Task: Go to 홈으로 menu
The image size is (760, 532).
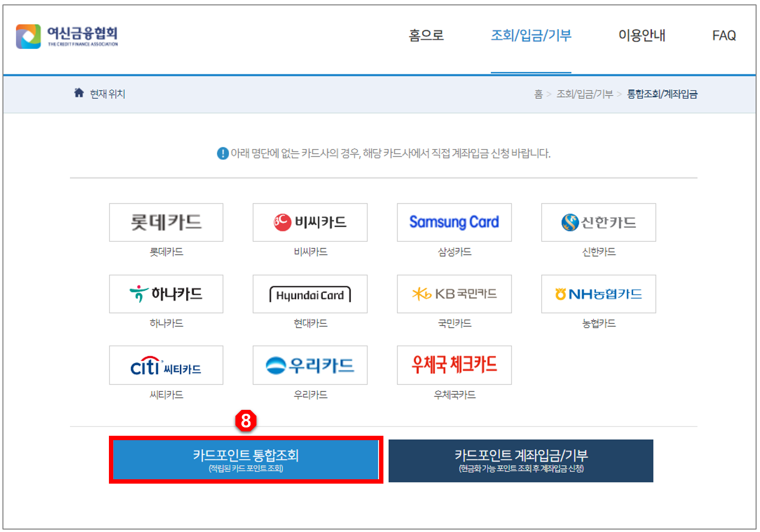Action: coord(426,36)
